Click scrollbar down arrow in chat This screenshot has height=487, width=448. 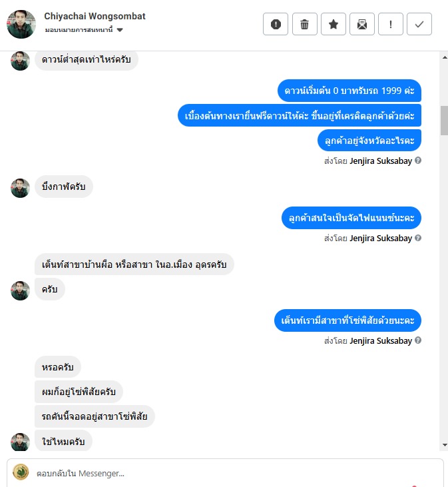coord(445,445)
